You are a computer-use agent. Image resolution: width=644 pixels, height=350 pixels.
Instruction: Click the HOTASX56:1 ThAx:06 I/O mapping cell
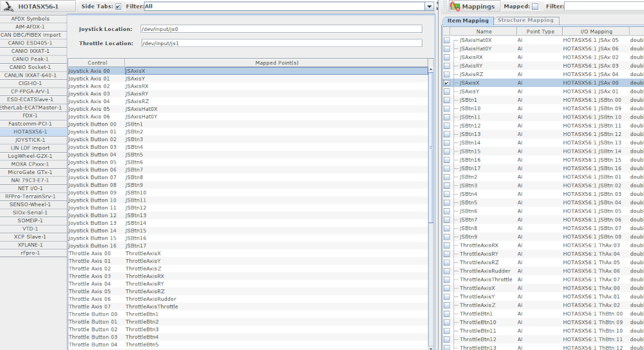596,271
